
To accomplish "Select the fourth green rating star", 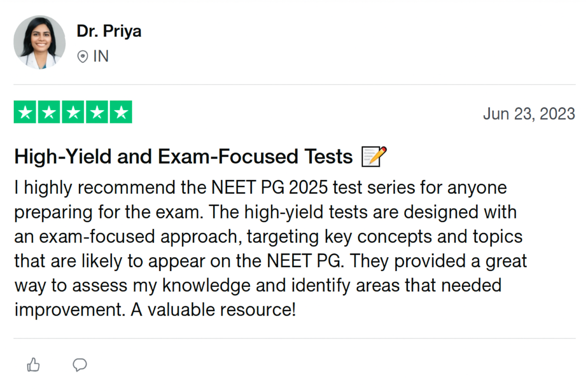I will coord(97,112).
